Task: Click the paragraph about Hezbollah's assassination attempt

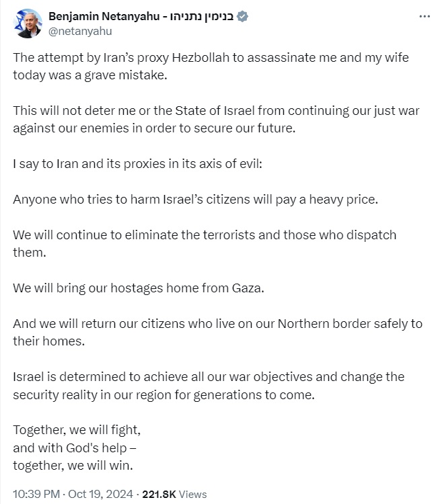Action: [210, 66]
